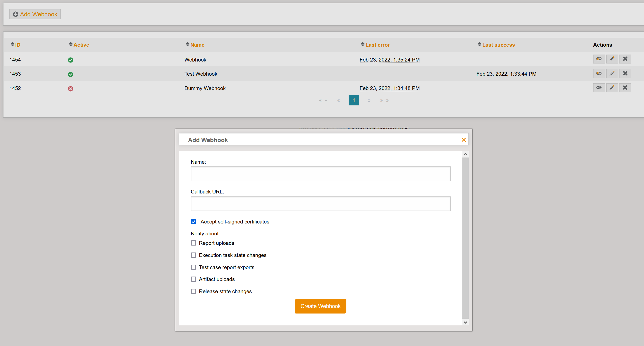Screen dimensions: 644x346
Task: Edit Webhook 1454 with the pencil icon
Action: 612,59
